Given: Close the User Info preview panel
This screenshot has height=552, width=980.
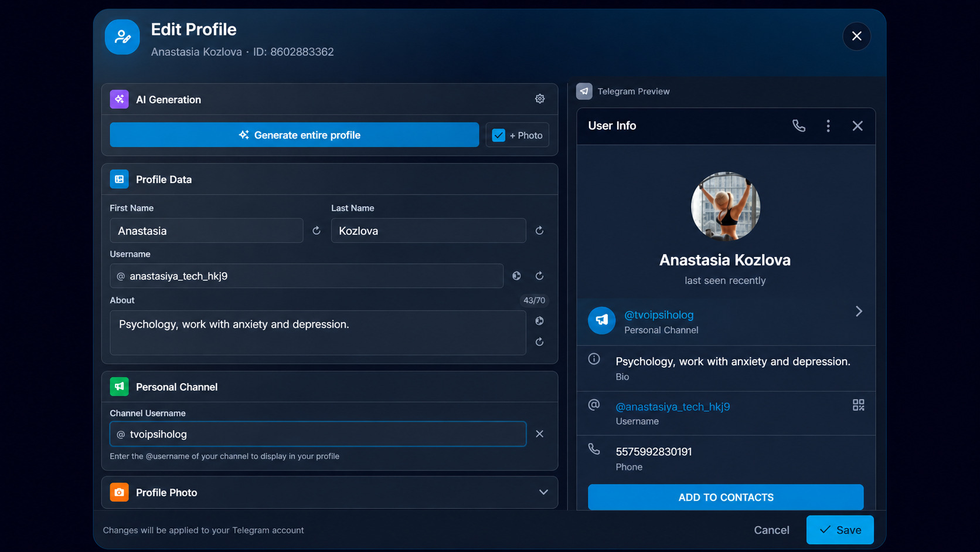Looking at the screenshot, I should pyautogui.click(x=857, y=126).
